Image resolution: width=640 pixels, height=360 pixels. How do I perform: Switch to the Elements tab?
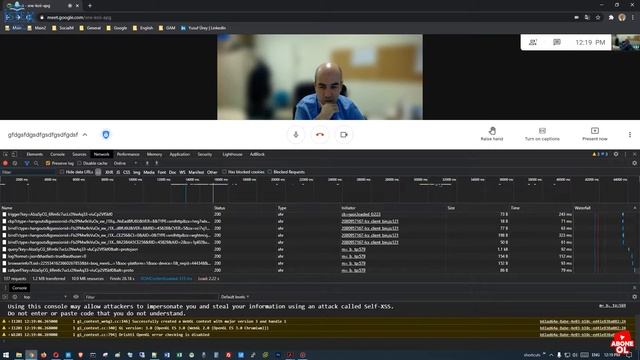point(35,154)
